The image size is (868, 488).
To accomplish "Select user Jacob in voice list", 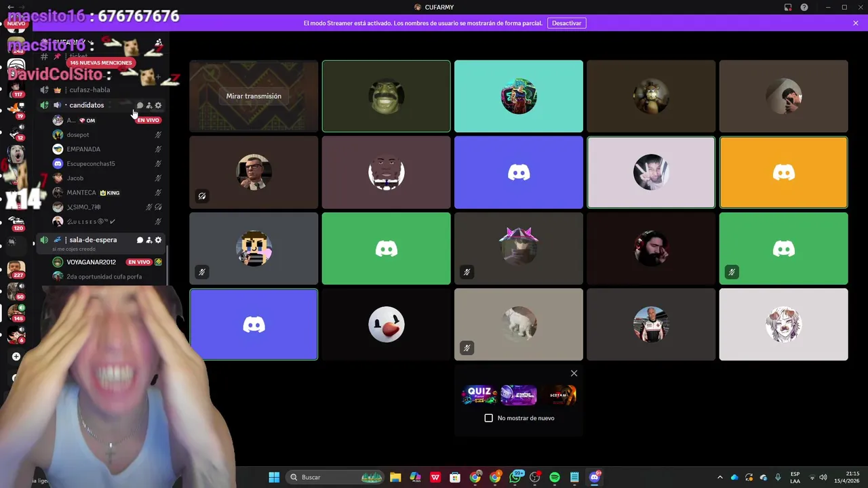I will [107, 178].
